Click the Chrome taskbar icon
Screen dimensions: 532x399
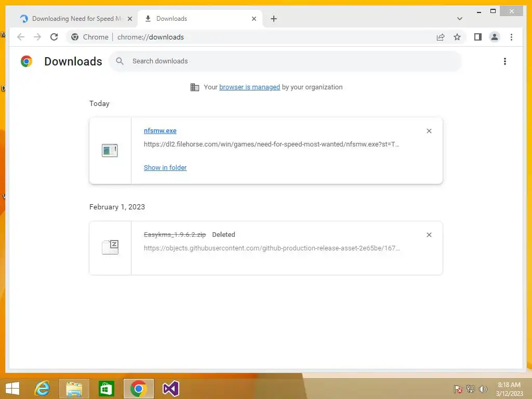(138, 389)
